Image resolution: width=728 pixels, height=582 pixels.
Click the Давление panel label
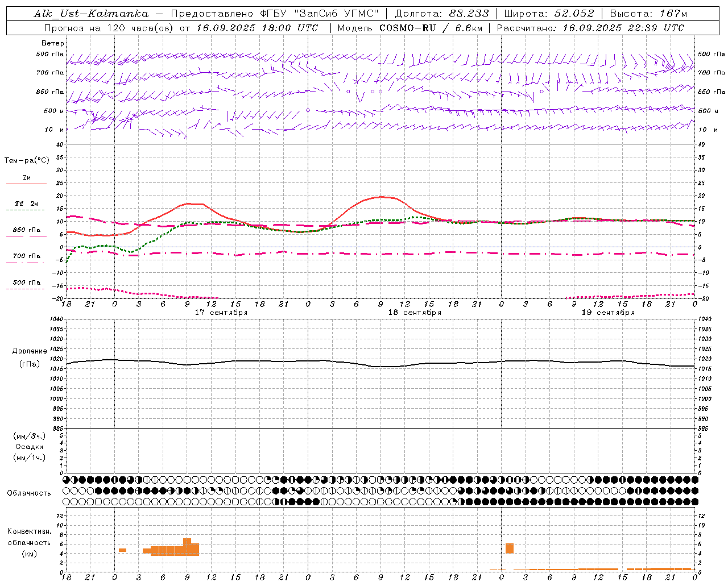click(30, 351)
